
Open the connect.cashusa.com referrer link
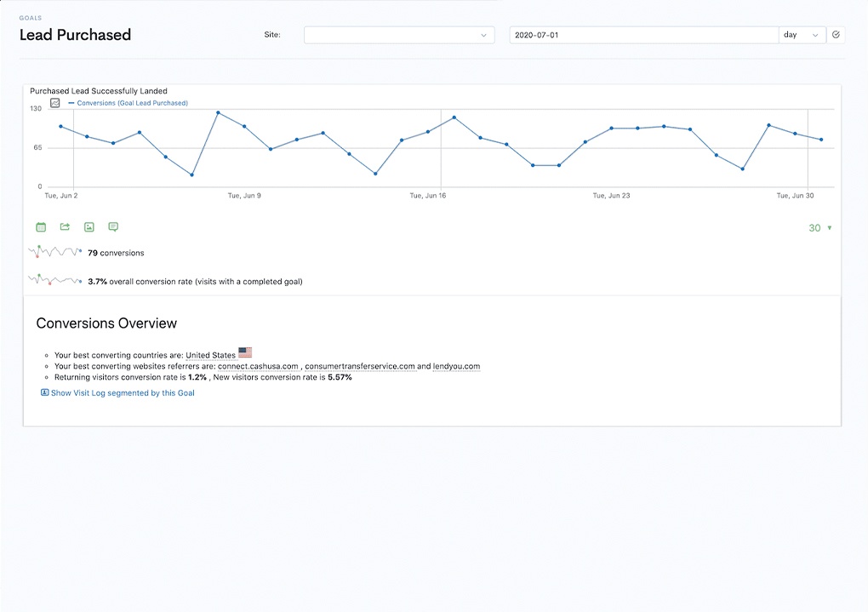[258, 366]
